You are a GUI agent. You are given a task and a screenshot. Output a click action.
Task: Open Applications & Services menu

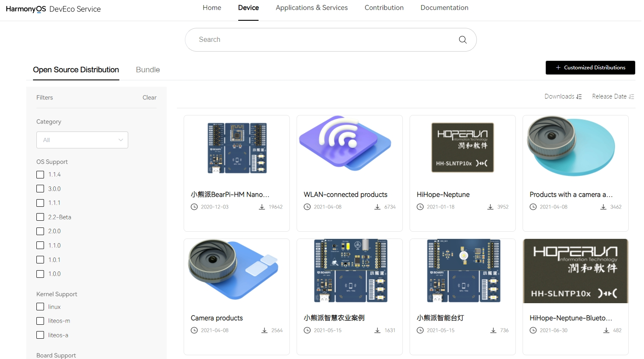[312, 8]
